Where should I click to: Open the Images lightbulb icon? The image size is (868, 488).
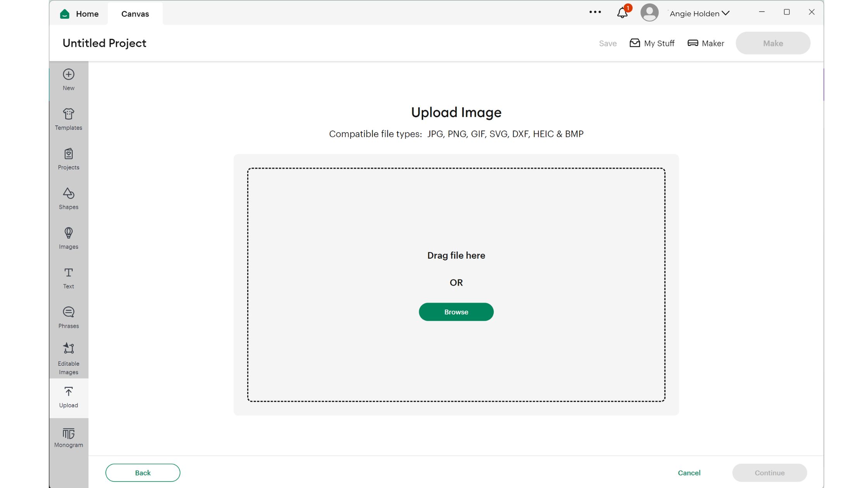click(x=69, y=233)
